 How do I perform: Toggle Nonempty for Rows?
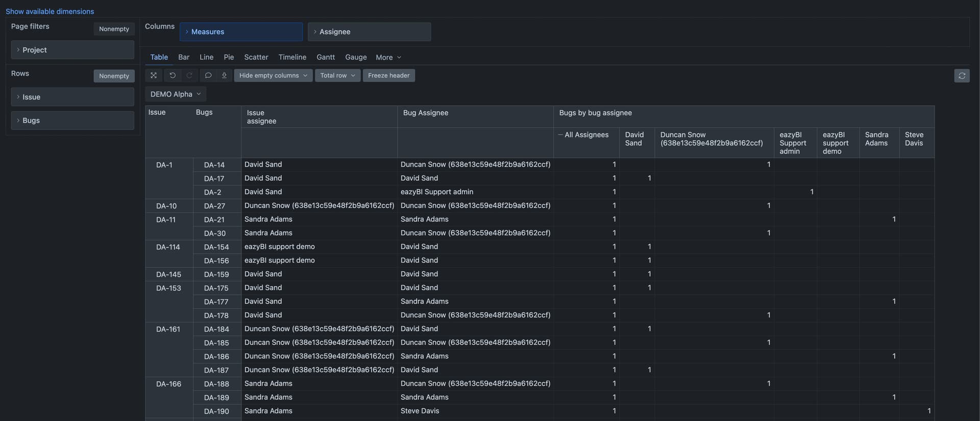(114, 76)
